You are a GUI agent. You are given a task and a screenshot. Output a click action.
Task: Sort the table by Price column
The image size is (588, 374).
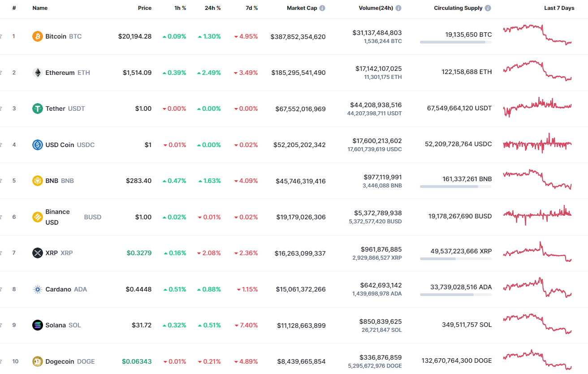[x=145, y=8]
